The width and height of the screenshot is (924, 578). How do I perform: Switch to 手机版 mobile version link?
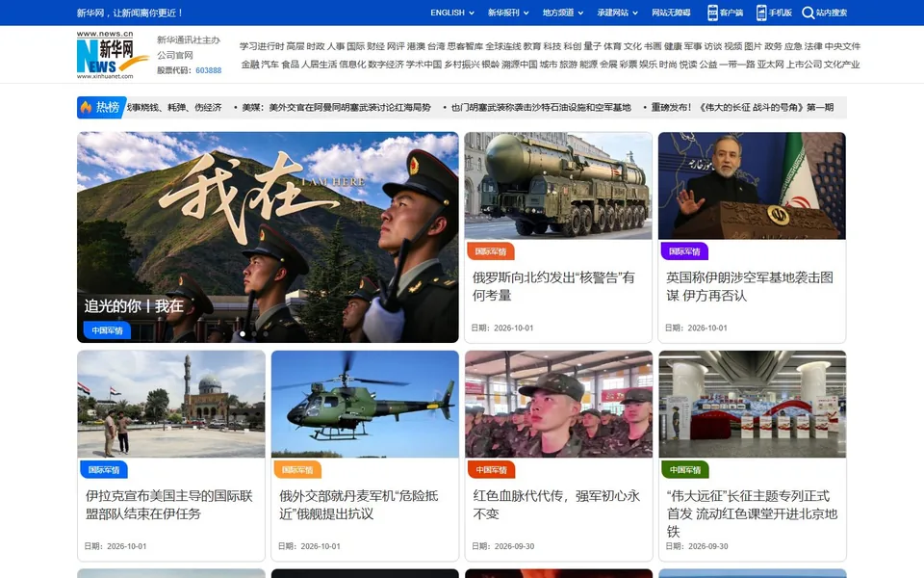tap(781, 13)
